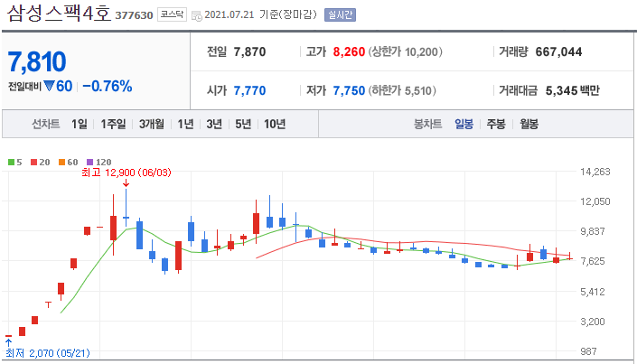Click the lower limit text 하한가 5,510
Viewport: 637px width, 364px height.
pos(402,90)
